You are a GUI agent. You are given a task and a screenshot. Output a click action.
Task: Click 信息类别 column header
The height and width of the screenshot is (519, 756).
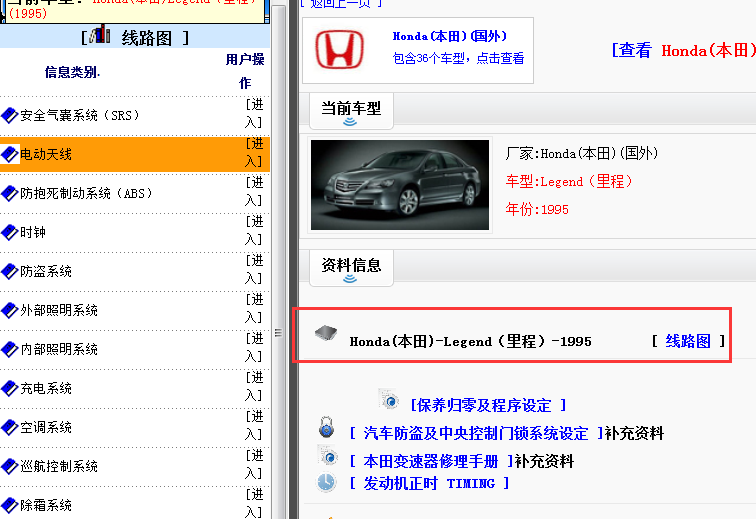point(72,72)
